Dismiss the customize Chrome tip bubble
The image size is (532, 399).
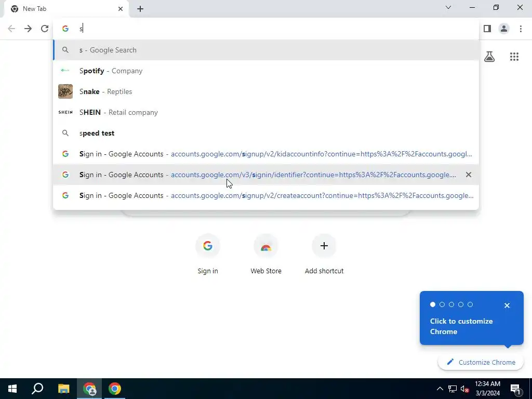tap(507, 305)
